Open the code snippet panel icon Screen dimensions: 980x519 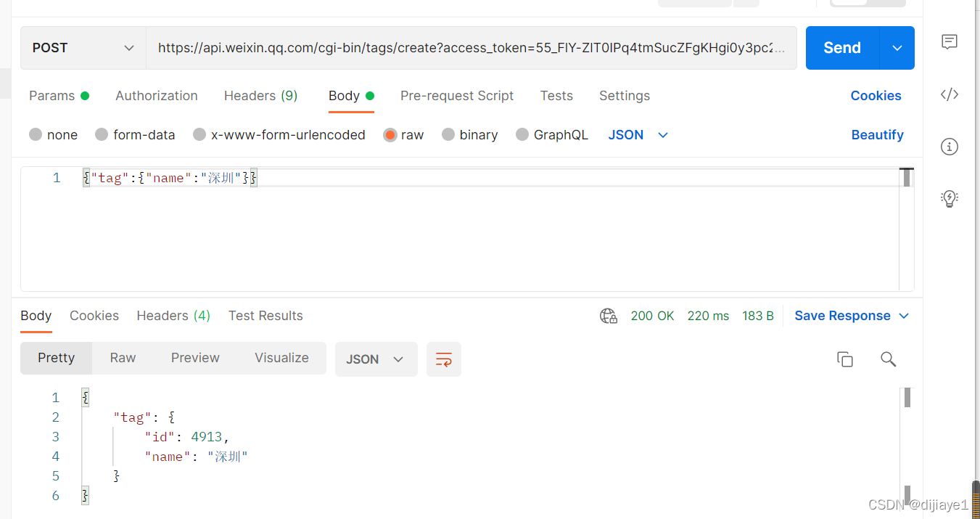pos(950,94)
